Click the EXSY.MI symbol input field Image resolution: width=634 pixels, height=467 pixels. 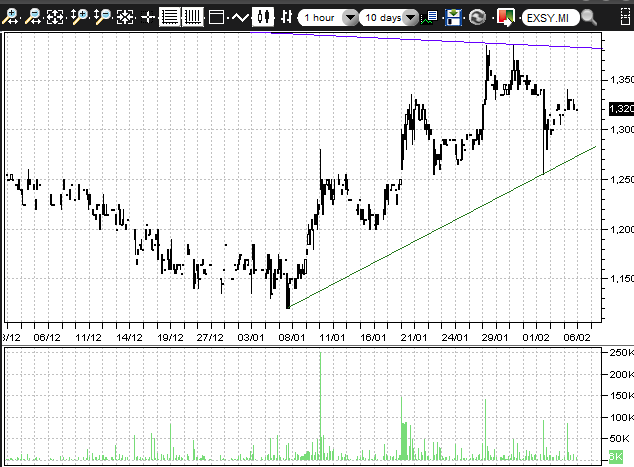[551, 18]
